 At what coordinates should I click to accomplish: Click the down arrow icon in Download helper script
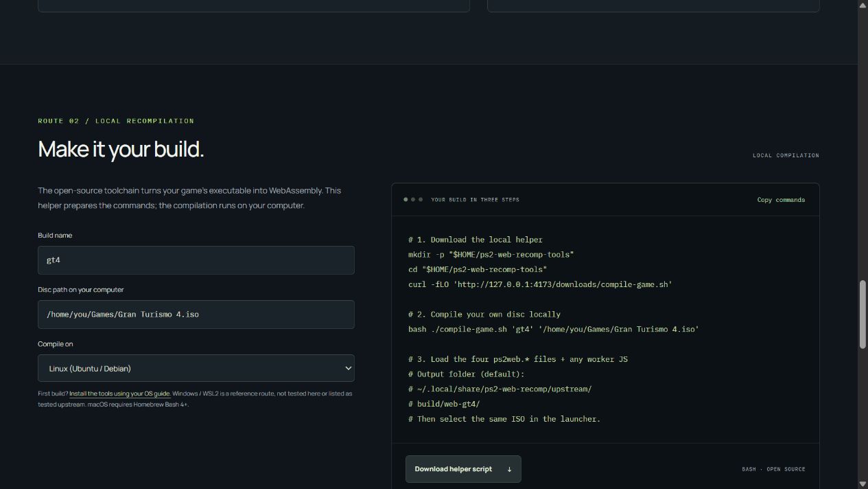(509, 470)
